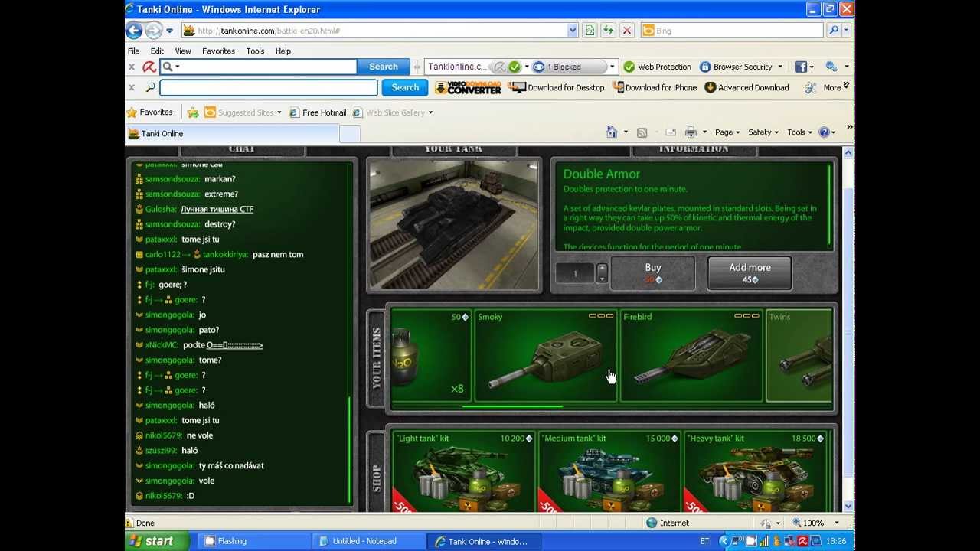Select the nitro canister x8 item
Viewport: 980px width, 551px height.
click(x=431, y=355)
